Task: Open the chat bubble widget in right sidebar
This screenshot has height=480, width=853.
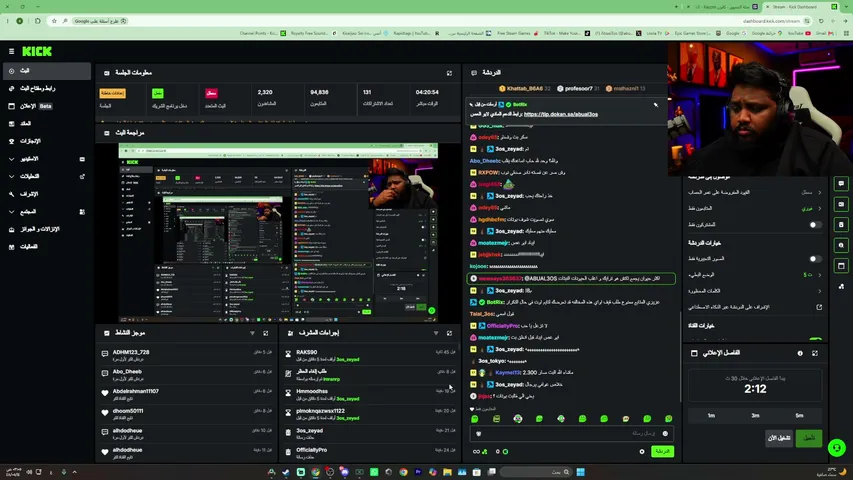Action: pyautogui.click(x=841, y=184)
